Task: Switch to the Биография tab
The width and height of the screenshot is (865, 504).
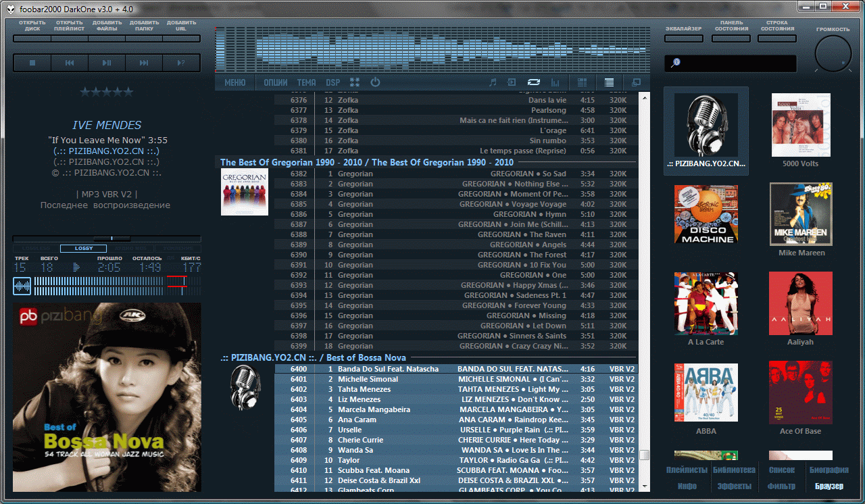Action: (829, 470)
